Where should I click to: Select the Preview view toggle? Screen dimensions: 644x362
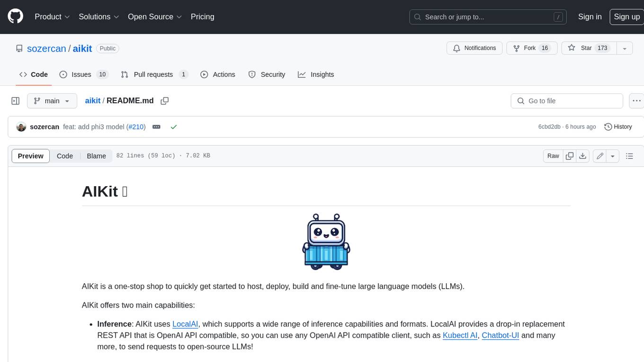pyautogui.click(x=31, y=156)
